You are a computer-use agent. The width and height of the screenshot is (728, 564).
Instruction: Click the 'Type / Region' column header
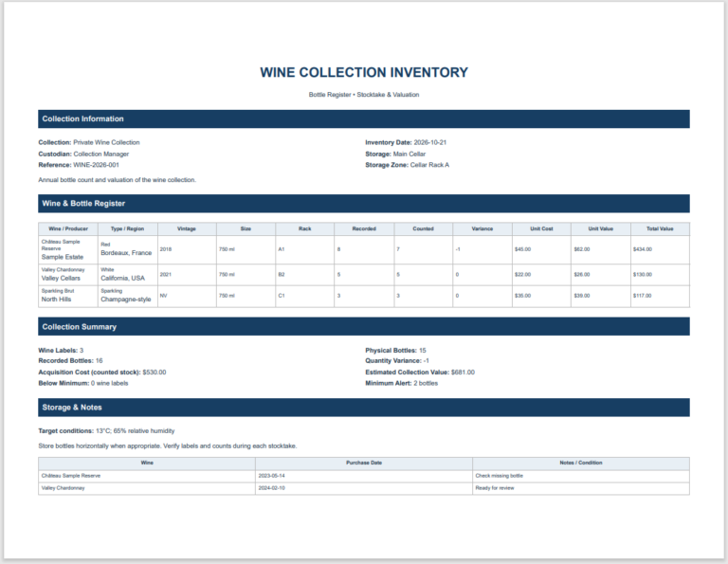pos(128,228)
